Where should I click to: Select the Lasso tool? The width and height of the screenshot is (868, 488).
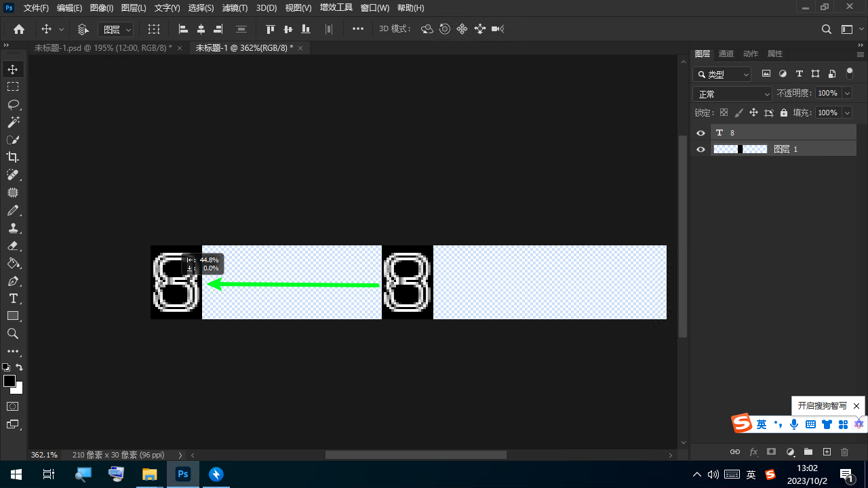coord(13,104)
